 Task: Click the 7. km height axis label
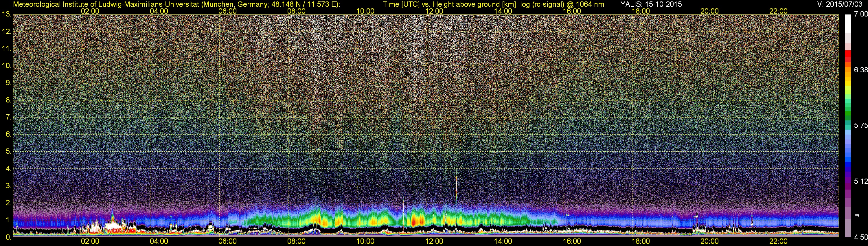[8, 117]
